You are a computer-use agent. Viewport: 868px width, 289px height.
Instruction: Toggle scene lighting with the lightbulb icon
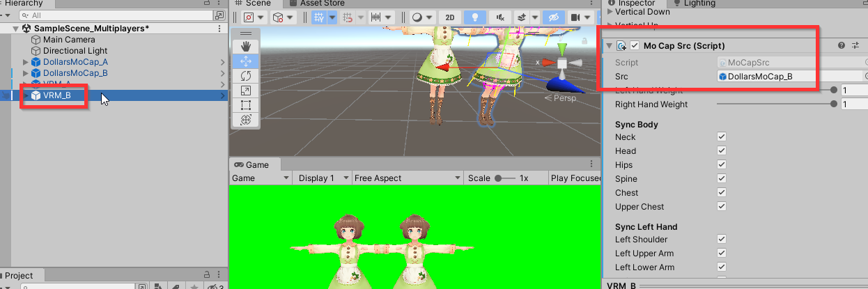(475, 17)
